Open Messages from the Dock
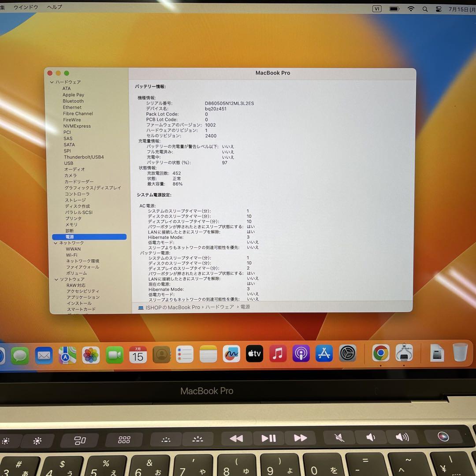Viewport: 476px width, 476px height. 20,355
